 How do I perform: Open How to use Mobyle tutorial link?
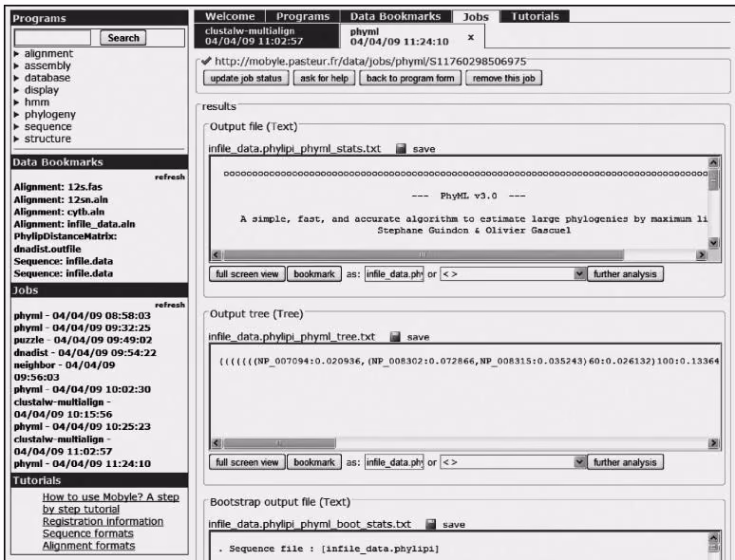[110, 503]
